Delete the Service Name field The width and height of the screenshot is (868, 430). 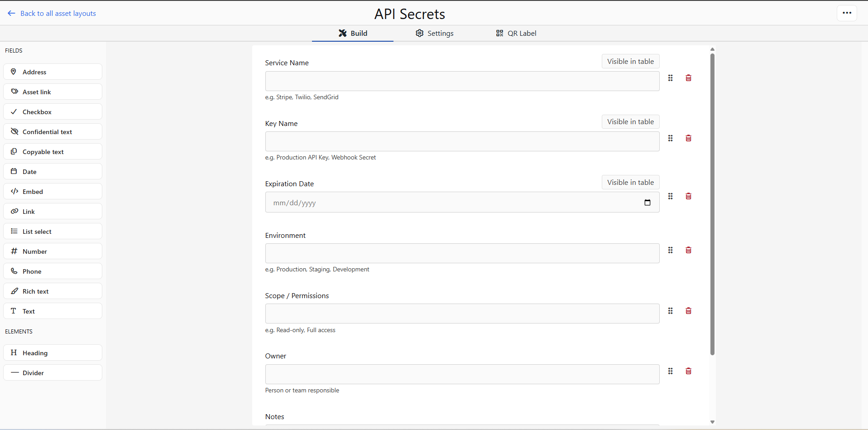pos(688,78)
